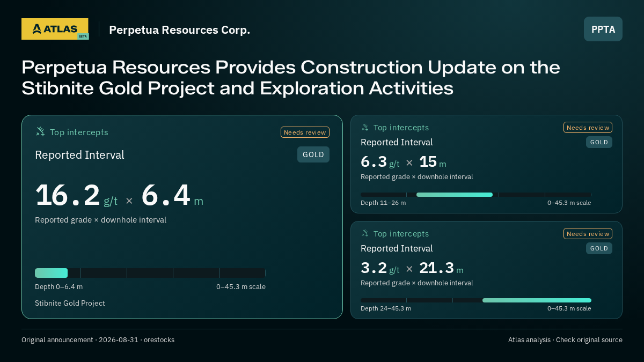Click Needs review badge on the 3.2 g/t card

(588, 234)
